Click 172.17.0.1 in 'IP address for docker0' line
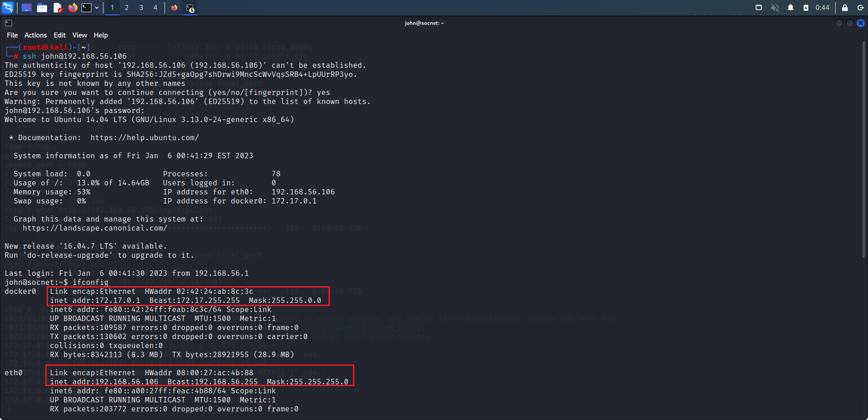The width and height of the screenshot is (868, 420). [294, 201]
